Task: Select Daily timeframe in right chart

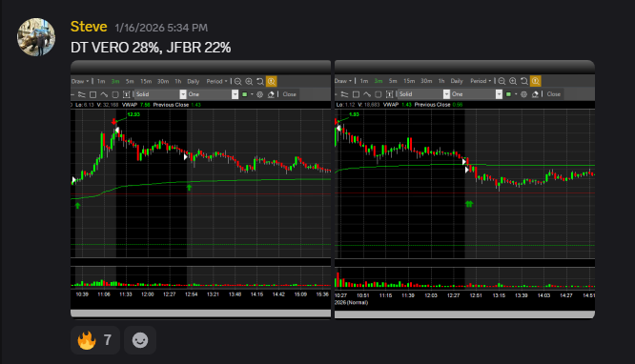Action: tap(457, 81)
